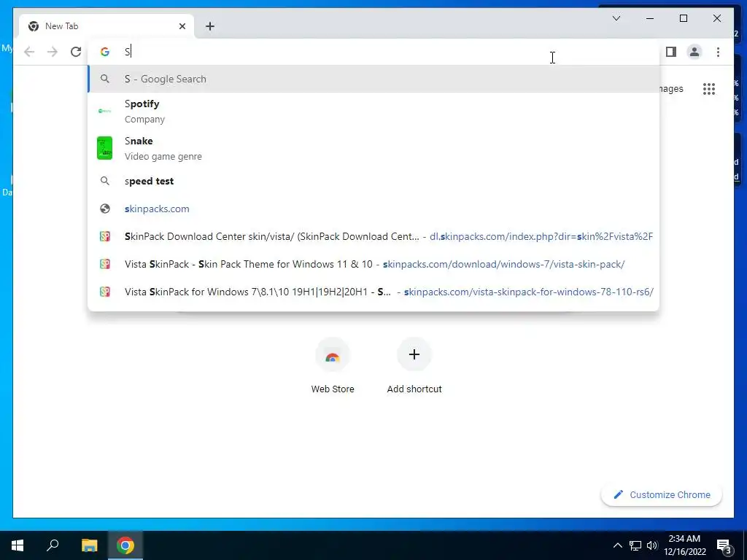Image resolution: width=747 pixels, height=560 pixels.
Task: Open File Explorer from the taskbar
Action: tap(89, 545)
